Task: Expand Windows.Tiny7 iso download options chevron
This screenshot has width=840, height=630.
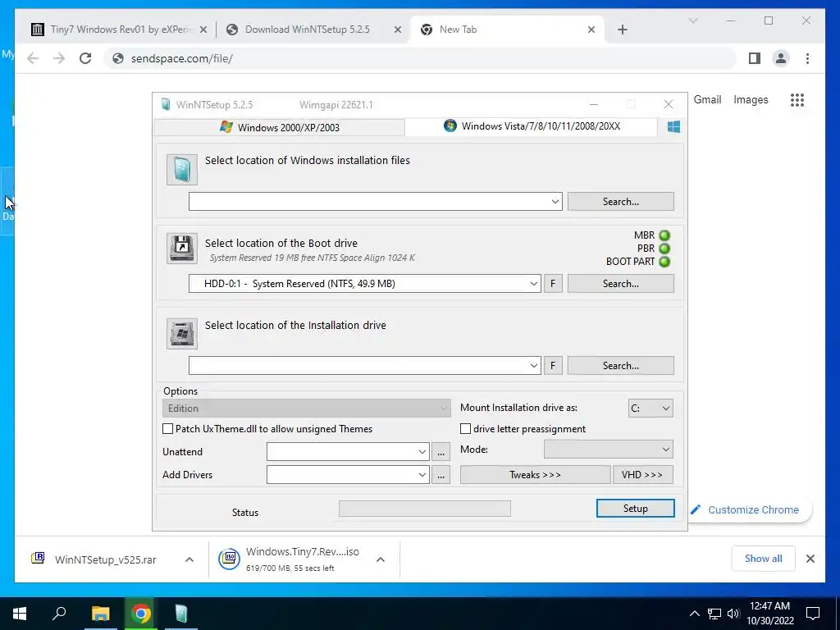Action: (x=381, y=559)
